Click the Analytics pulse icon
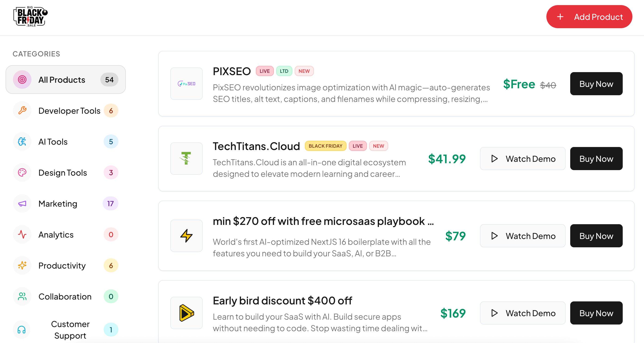The height and width of the screenshot is (343, 644). pyautogui.click(x=22, y=235)
